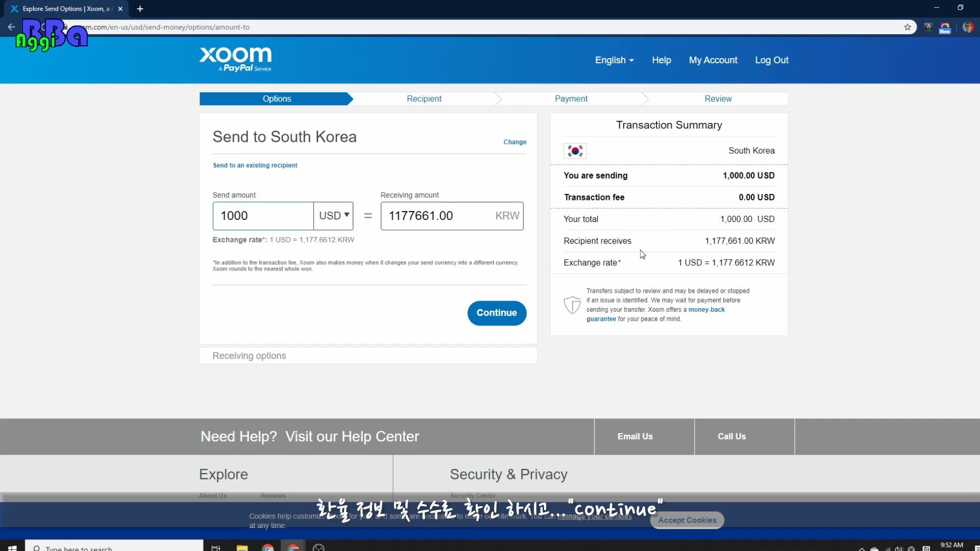Open the rainbow extension marked New
Viewport: 980px width, 551px height.
(x=945, y=28)
